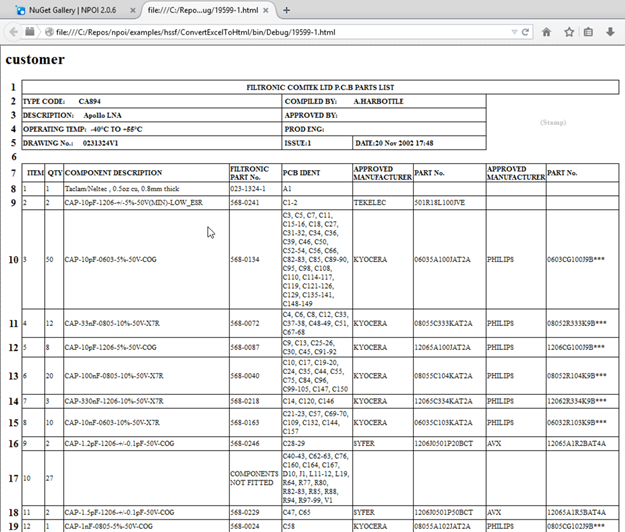The height and width of the screenshot is (532, 625).
Task: Bookmark this page with the star icon
Action: click(569, 32)
